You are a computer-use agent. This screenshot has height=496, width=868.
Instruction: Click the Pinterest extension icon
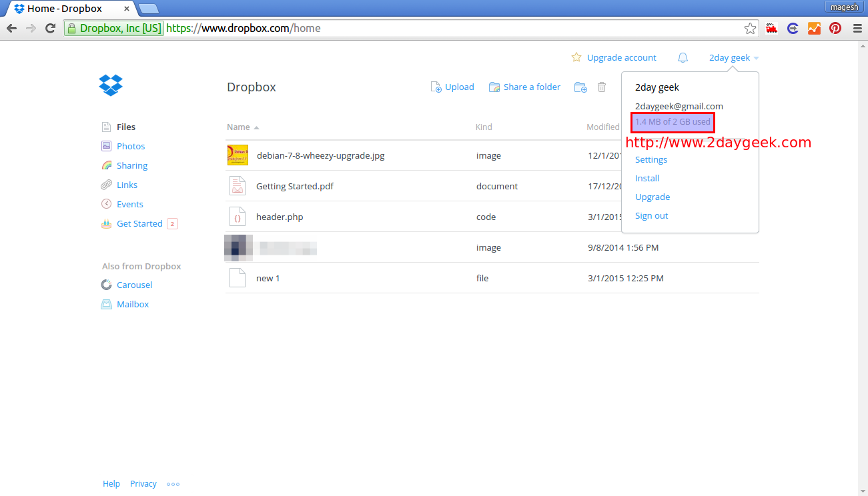point(835,28)
